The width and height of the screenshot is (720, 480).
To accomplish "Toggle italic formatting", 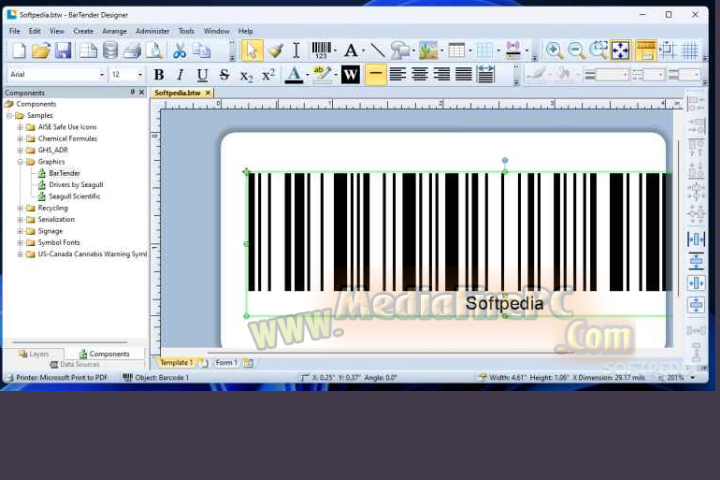I will [x=180, y=74].
